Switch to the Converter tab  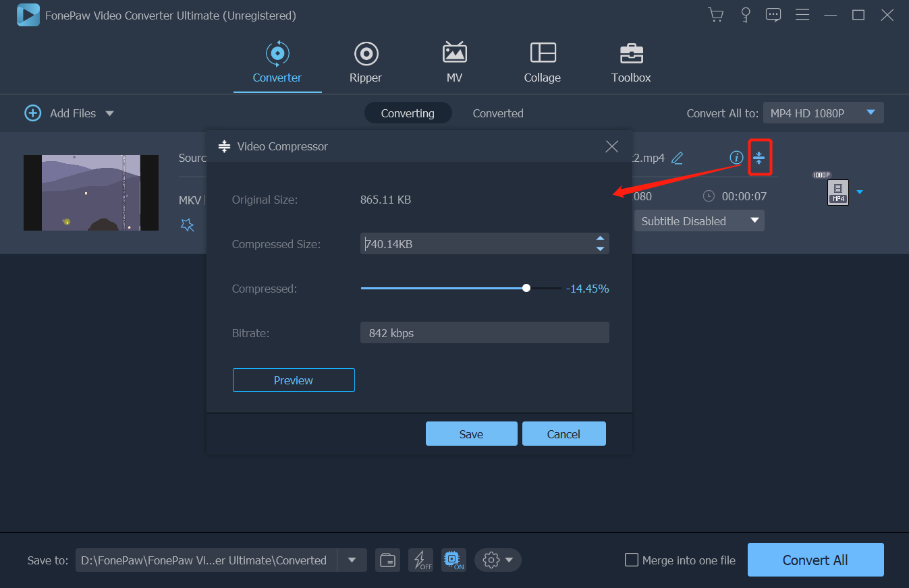click(277, 63)
